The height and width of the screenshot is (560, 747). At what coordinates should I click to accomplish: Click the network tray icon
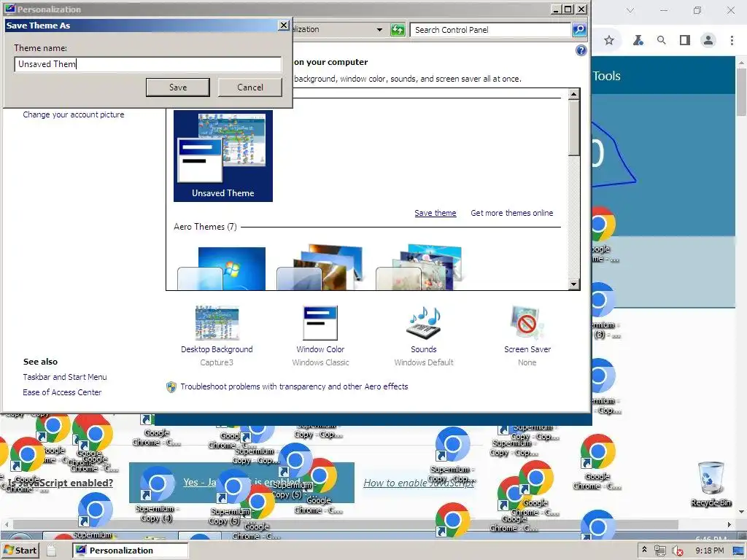click(659, 551)
